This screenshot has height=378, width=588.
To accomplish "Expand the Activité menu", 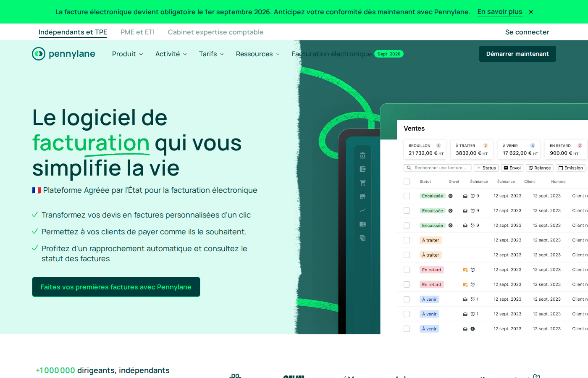I will tap(171, 54).
